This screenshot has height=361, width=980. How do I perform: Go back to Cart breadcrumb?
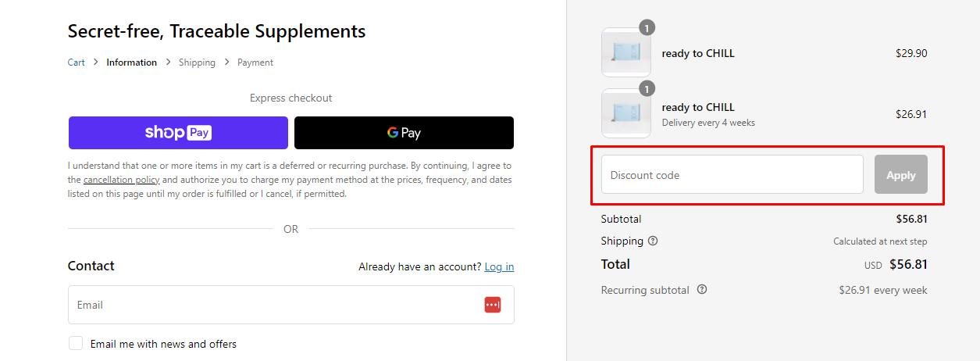[77, 63]
